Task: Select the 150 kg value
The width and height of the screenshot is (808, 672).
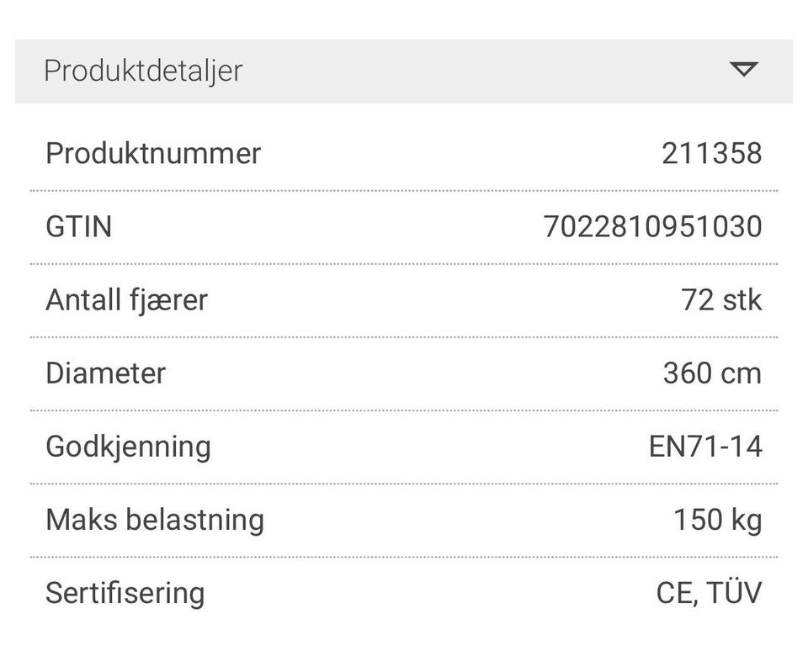Action: coord(717,520)
